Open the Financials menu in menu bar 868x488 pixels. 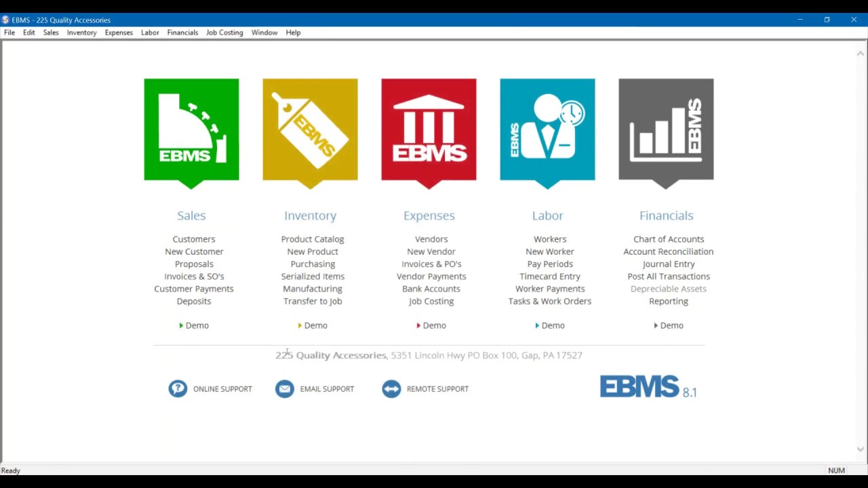182,33
